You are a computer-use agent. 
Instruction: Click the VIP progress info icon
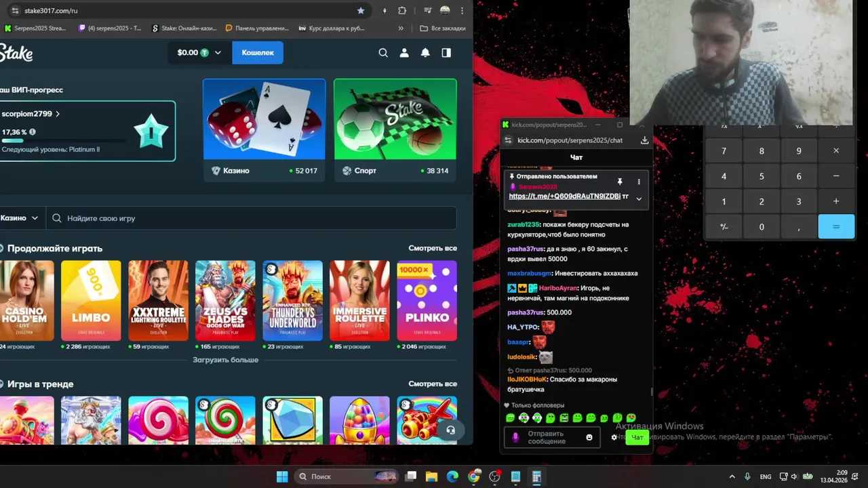pyautogui.click(x=33, y=132)
